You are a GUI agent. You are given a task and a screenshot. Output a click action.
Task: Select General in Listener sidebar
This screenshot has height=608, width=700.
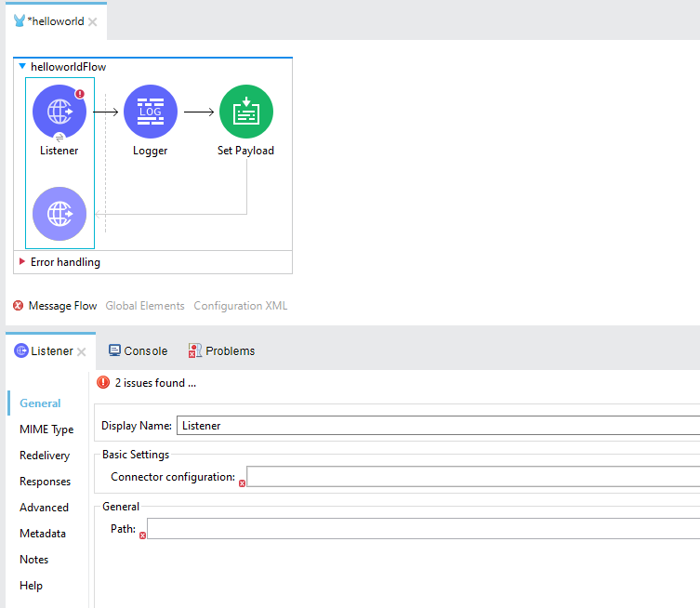[x=40, y=403]
